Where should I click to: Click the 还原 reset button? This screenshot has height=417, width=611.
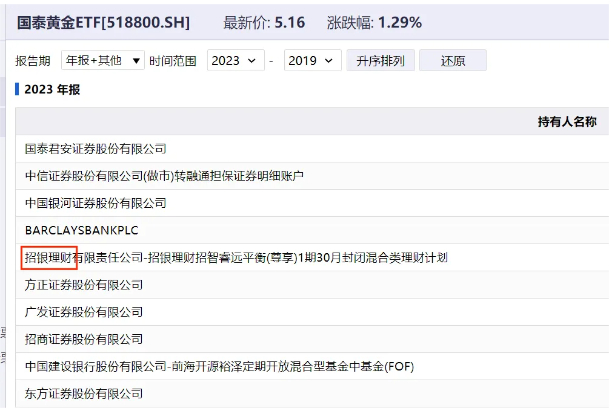click(x=453, y=60)
